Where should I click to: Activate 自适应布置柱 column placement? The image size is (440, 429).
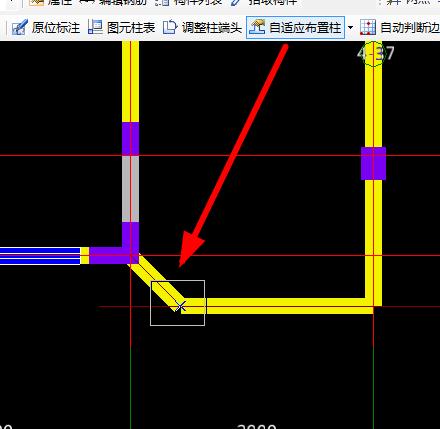[295, 27]
